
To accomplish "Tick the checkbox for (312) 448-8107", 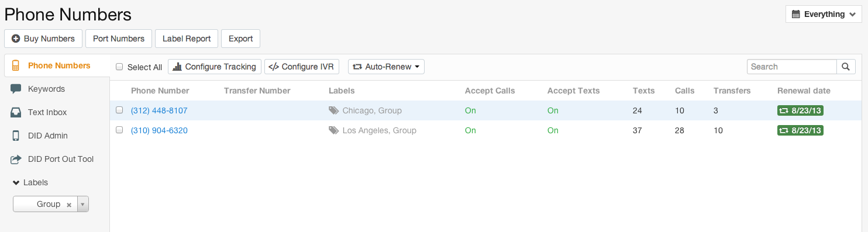I will click(119, 110).
